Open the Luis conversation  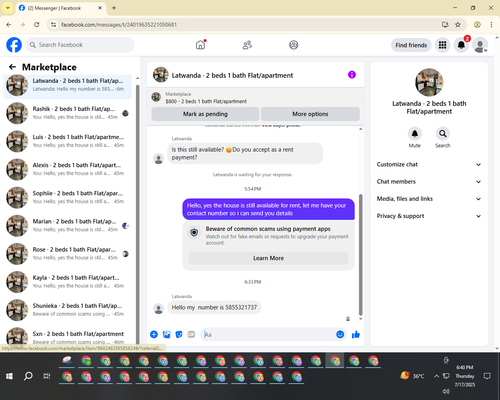67,141
